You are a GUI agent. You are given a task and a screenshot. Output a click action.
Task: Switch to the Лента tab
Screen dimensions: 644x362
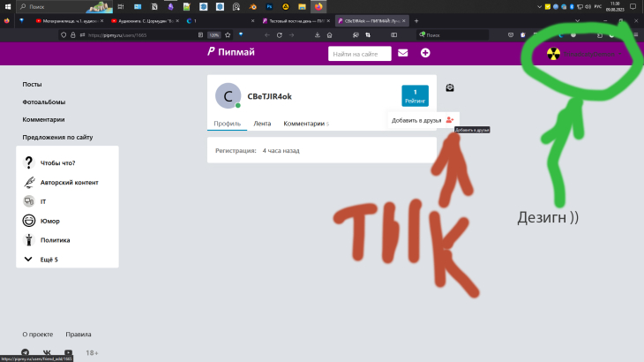point(262,124)
